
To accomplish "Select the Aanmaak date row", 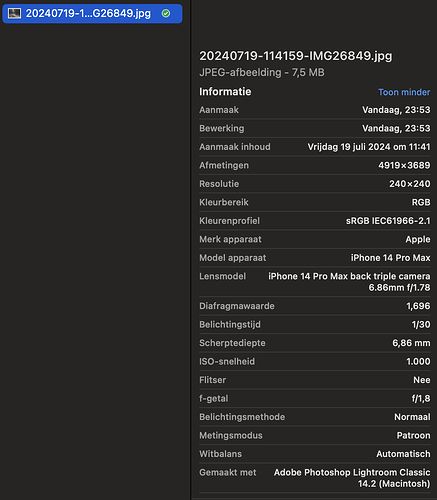I will tap(315, 110).
